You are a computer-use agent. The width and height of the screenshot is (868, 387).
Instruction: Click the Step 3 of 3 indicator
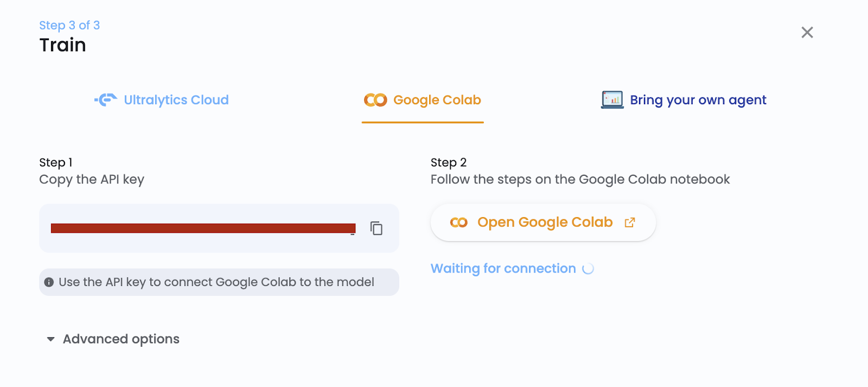[69, 26]
